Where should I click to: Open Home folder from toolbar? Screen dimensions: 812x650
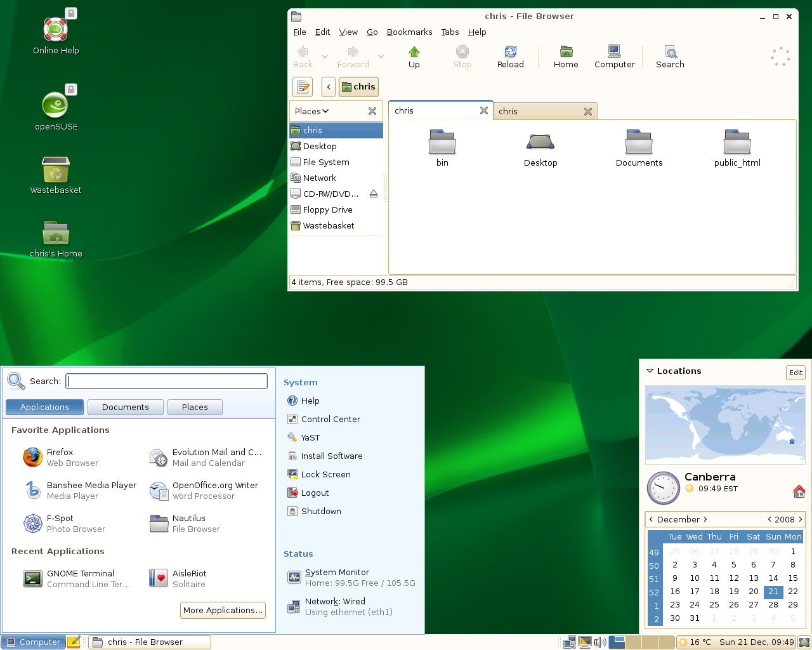click(566, 56)
